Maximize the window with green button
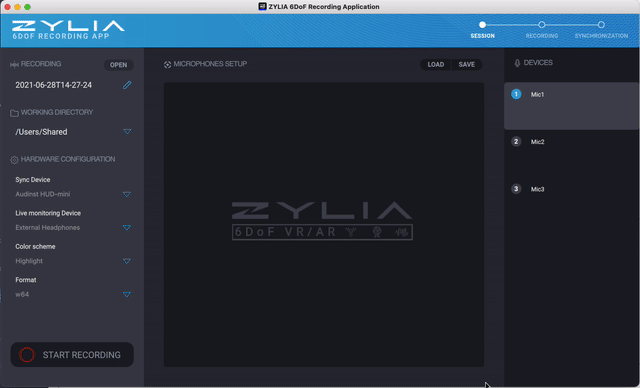This screenshot has height=388, width=640. click(27, 7)
